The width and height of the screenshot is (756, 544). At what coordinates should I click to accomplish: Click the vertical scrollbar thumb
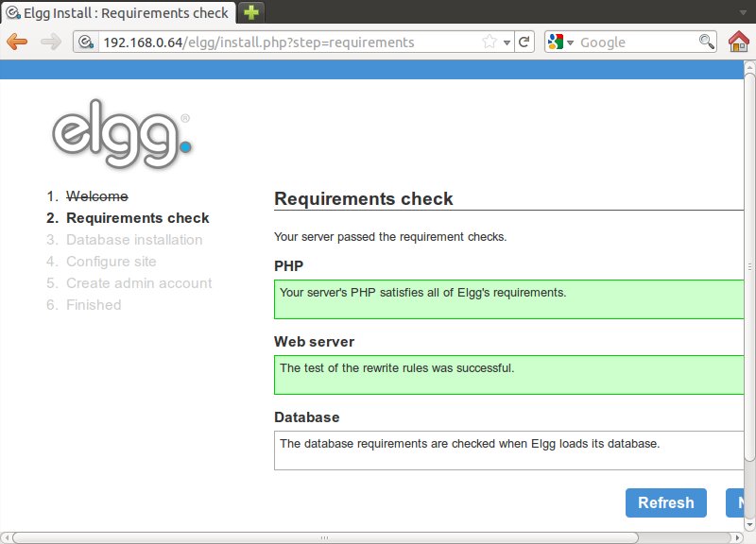[x=749, y=265]
